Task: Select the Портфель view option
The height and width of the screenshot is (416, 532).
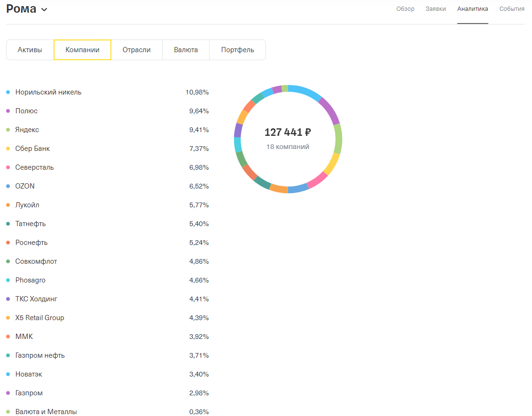Action: pos(237,49)
